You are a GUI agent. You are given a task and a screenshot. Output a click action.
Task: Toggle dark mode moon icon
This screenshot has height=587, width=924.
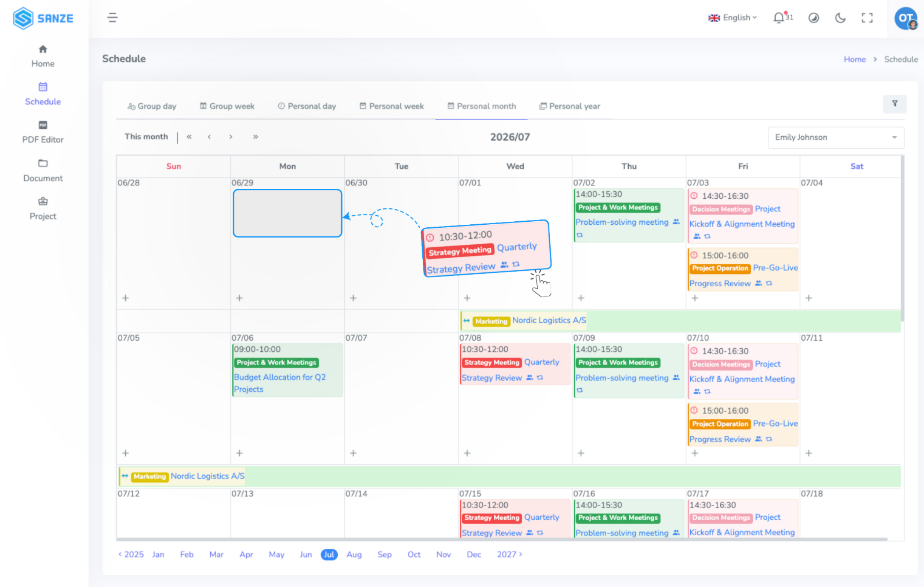(840, 18)
